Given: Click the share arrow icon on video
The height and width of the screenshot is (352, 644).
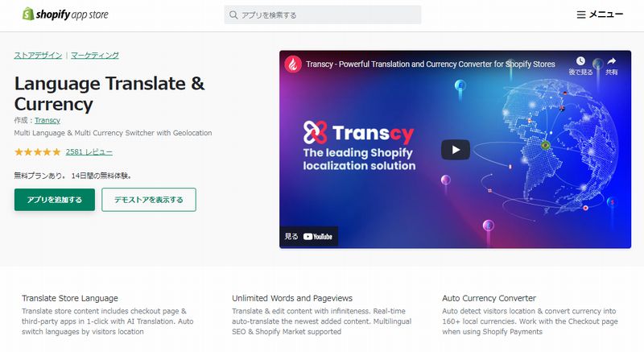Looking at the screenshot, I should [x=612, y=61].
